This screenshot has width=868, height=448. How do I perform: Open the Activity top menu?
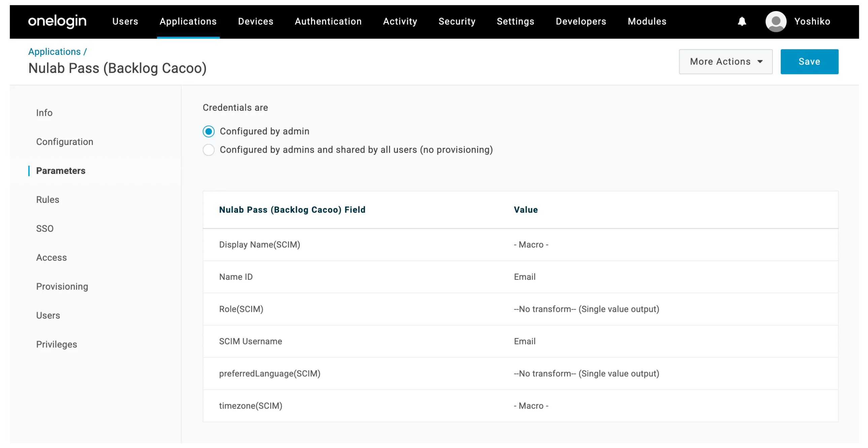click(400, 22)
